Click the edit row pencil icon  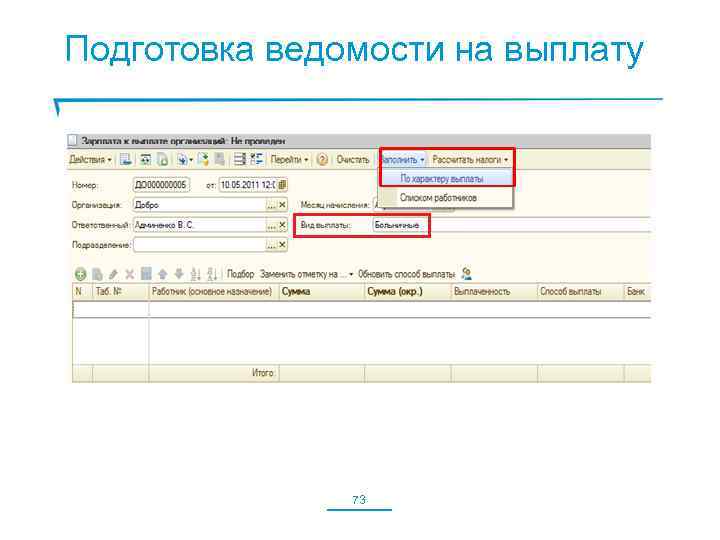[x=113, y=275]
